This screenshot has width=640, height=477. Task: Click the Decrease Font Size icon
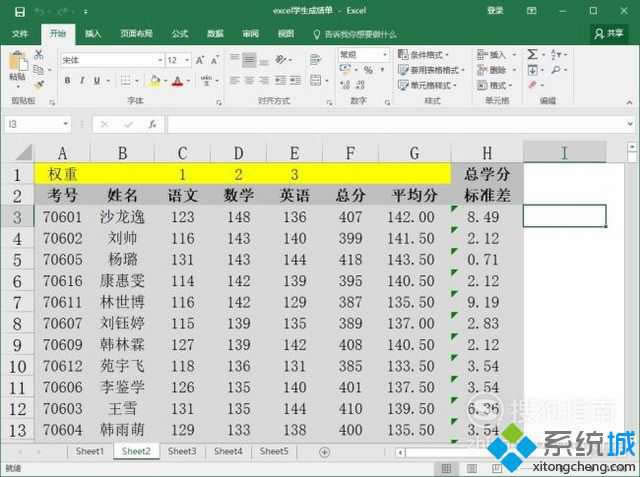(215, 60)
